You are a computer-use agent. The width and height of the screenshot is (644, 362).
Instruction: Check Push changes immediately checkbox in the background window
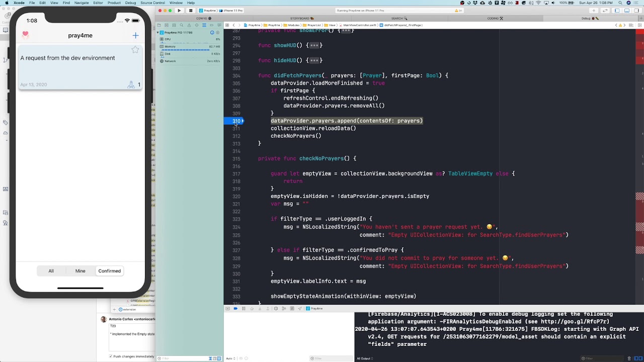111,356
